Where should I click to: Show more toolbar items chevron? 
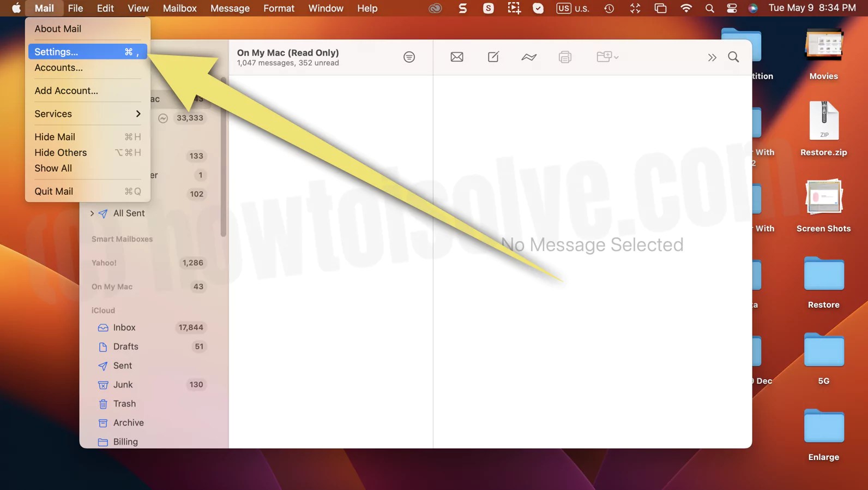pos(712,57)
